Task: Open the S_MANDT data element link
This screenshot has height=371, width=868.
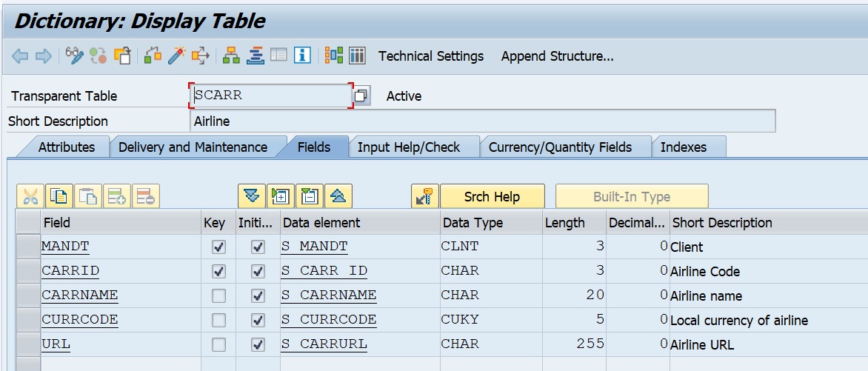Action: pyautogui.click(x=315, y=247)
